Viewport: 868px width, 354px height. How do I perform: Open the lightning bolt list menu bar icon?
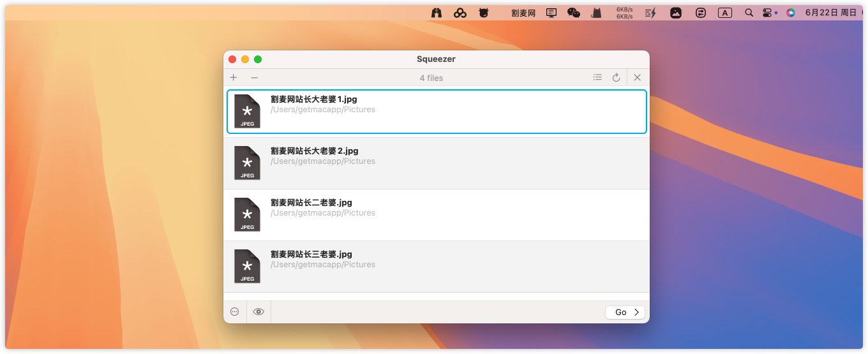click(x=651, y=13)
